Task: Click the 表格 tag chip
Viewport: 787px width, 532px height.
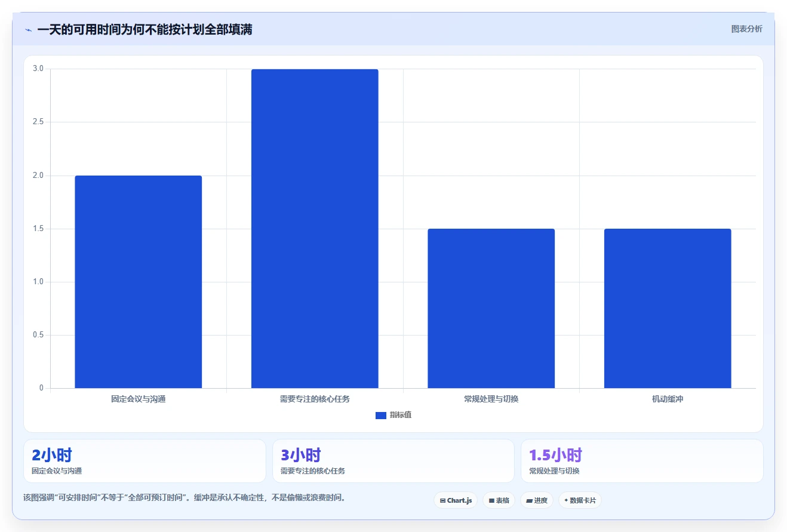Action: click(x=499, y=500)
